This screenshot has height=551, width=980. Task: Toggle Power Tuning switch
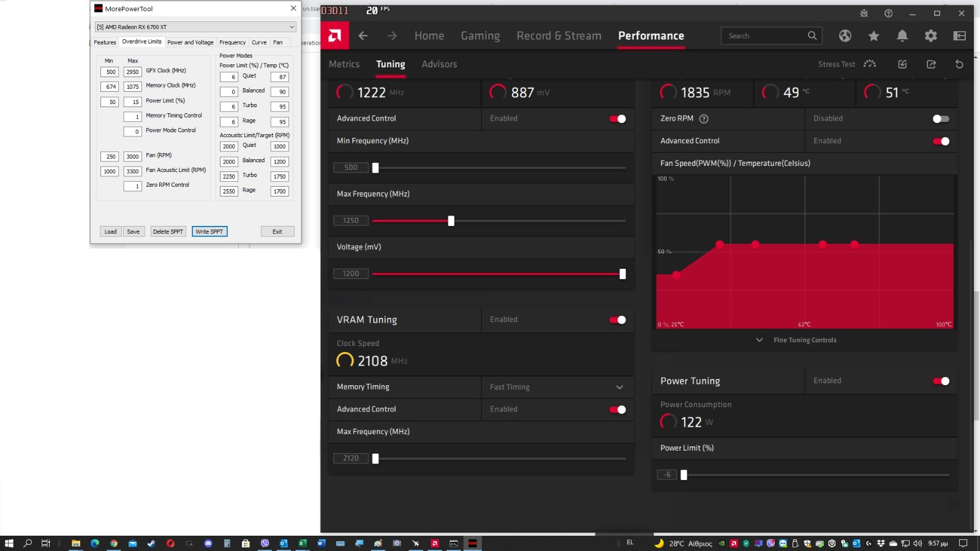click(x=941, y=381)
